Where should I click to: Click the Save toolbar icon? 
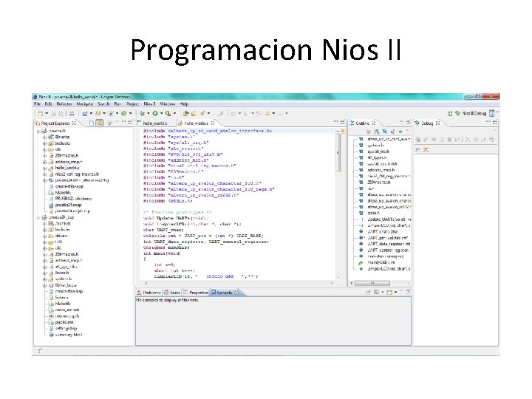click(x=53, y=113)
